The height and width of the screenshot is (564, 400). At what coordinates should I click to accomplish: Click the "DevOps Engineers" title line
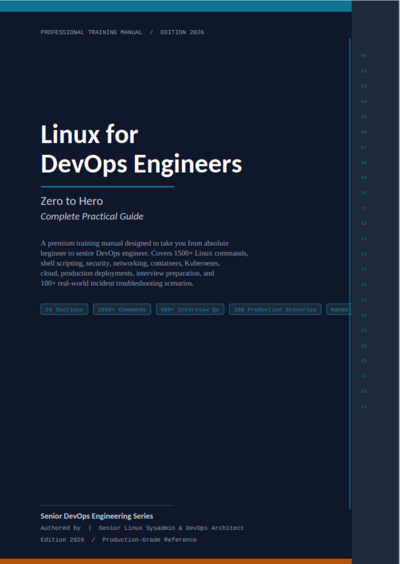coord(141,164)
